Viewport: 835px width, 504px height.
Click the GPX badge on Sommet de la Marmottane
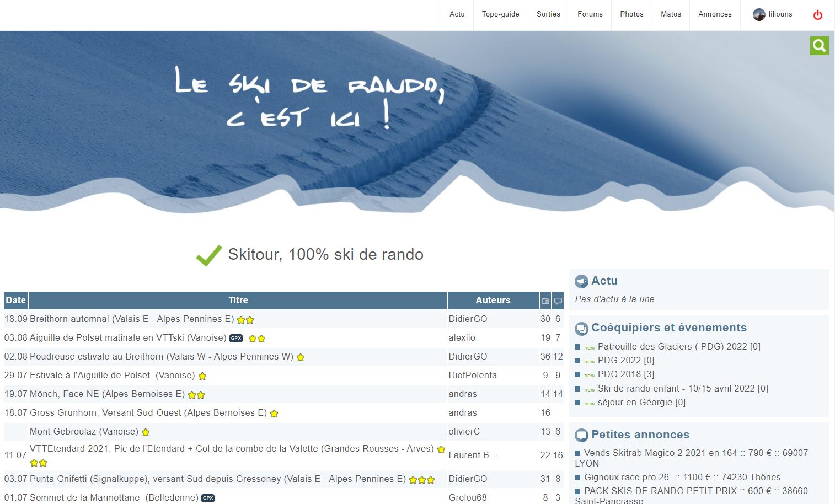click(208, 498)
